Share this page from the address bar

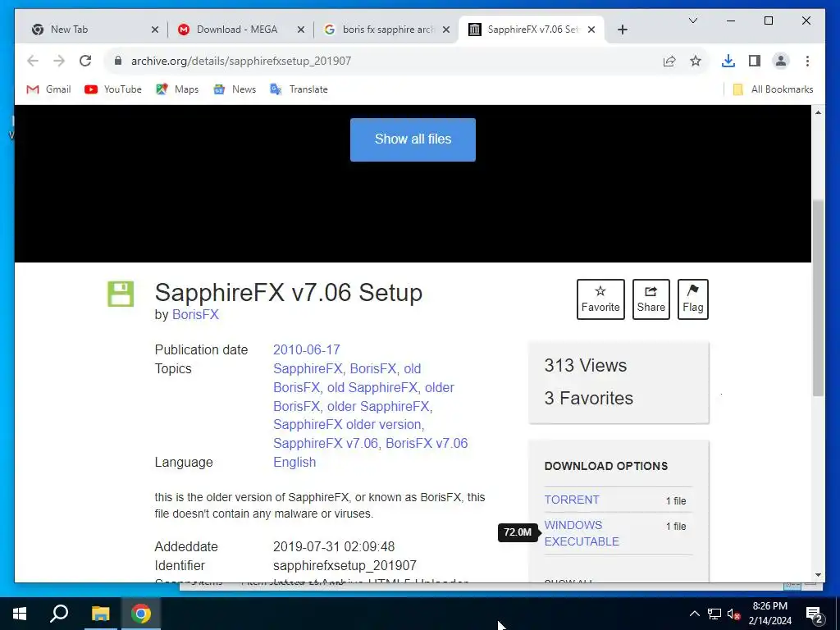[x=669, y=61]
